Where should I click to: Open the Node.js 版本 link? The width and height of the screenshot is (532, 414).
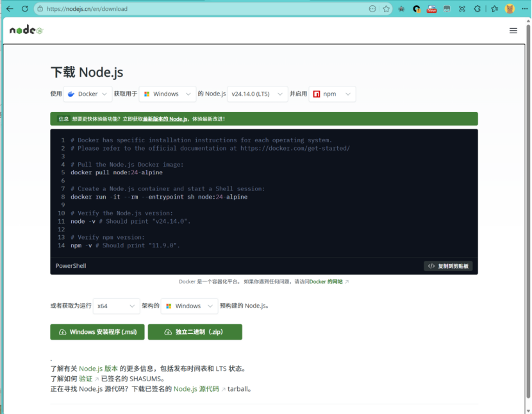point(99,368)
